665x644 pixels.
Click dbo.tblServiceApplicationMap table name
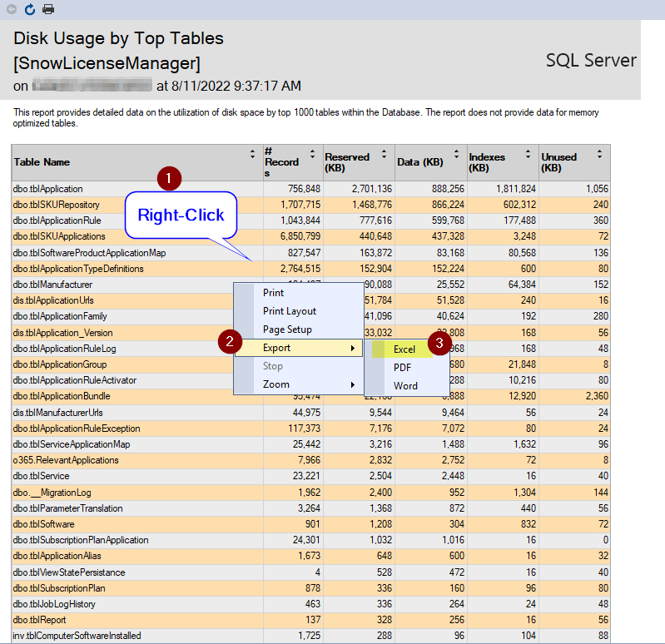point(72,443)
